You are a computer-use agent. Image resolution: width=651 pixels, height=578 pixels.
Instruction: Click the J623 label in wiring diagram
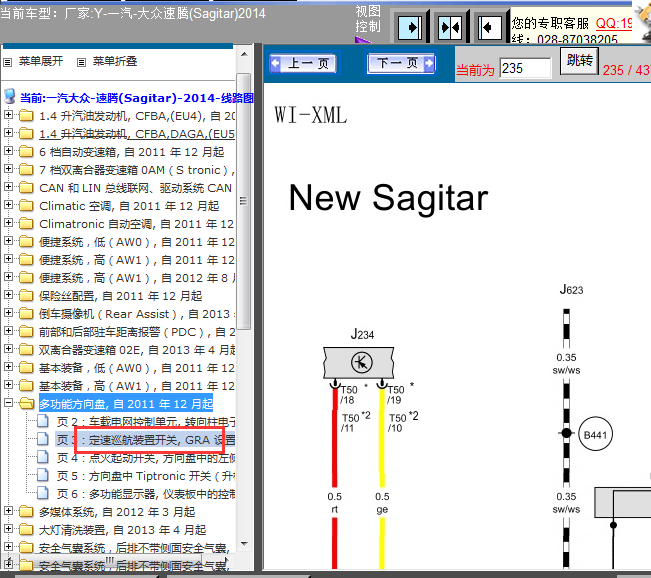(x=571, y=289)
